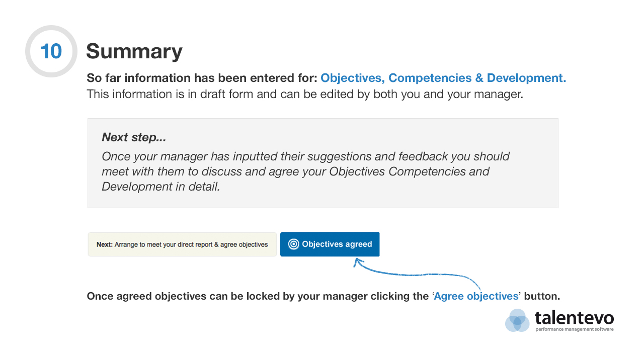Screen dimensions: 644x362
Task: Click the 'Next step...' heading in grey box
Action: (134, 137)
